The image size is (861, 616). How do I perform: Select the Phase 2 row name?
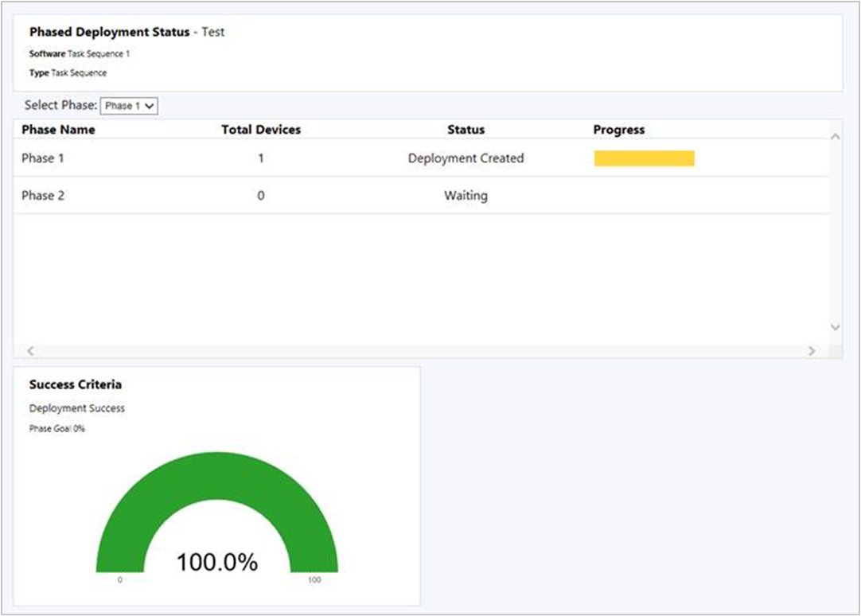coord(43,196)
